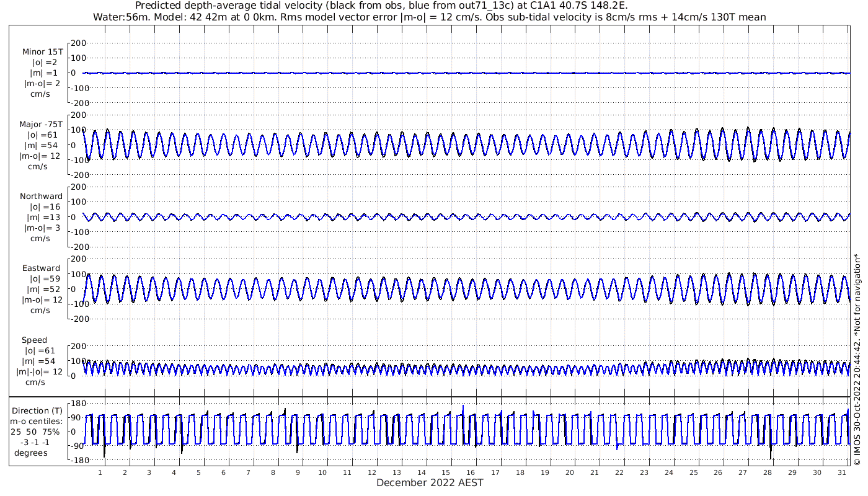The image size is (868, 496).
Task: Click the '|m| =52' value under Eastward
Action: click(42, 290)
